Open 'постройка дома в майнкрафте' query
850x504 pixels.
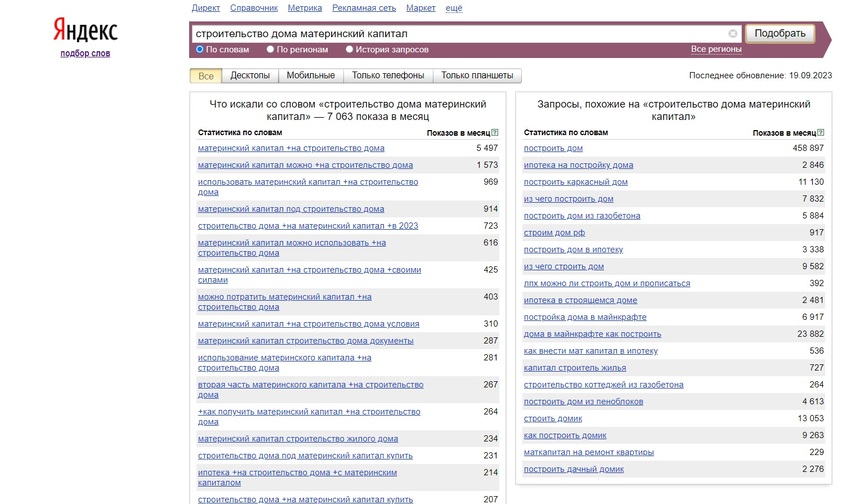click(585, 316)
